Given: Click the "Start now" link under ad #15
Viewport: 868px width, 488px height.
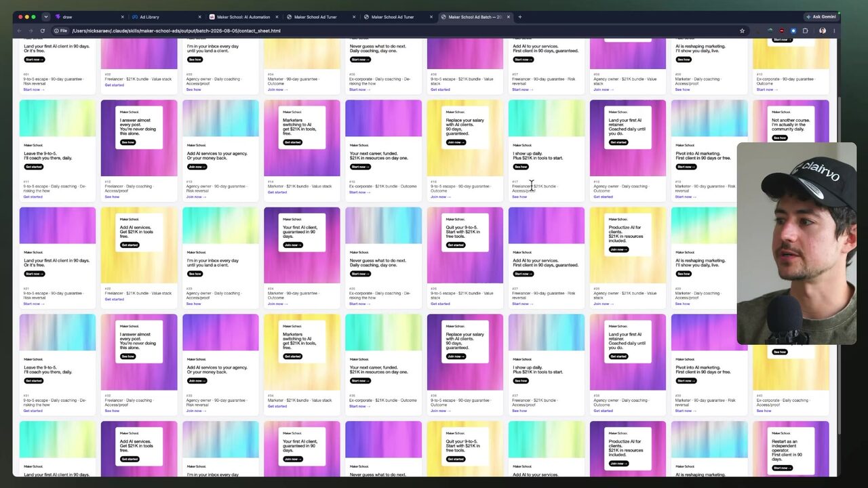Looking at the screenshot, I should (x=359, y=192).
